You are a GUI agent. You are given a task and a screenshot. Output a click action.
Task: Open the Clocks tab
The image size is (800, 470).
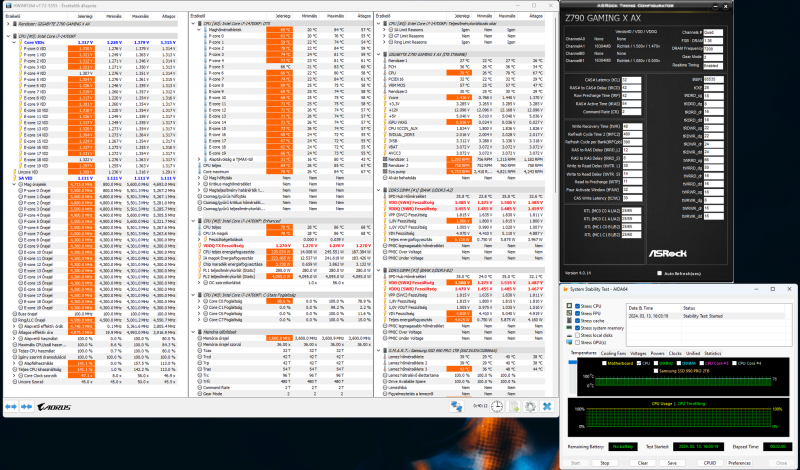675,353
